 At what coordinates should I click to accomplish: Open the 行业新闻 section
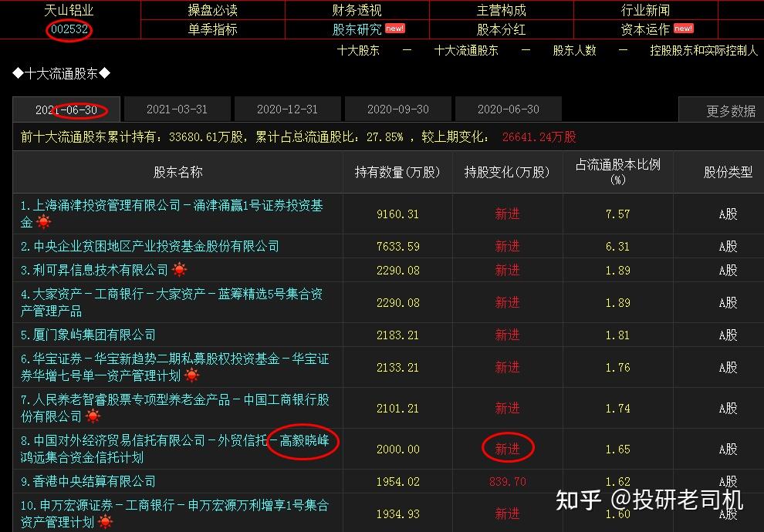(x=645, y=10)
